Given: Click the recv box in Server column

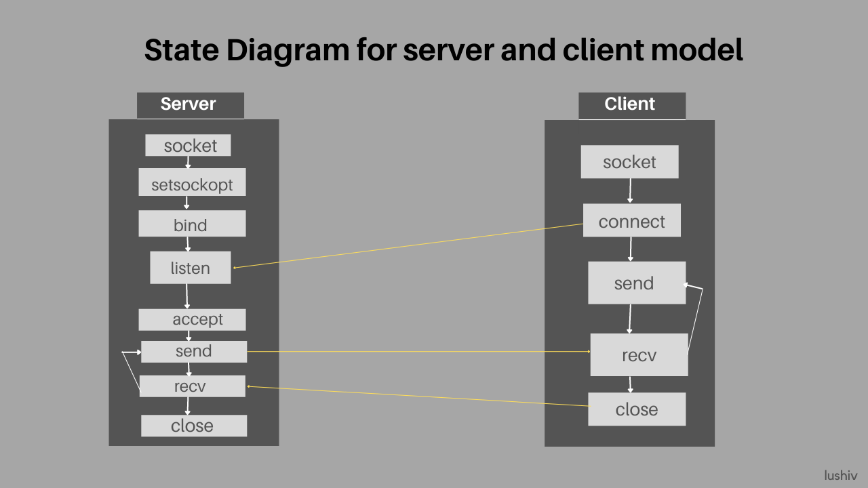Looking at the screenshot, I should pos(192,386).
